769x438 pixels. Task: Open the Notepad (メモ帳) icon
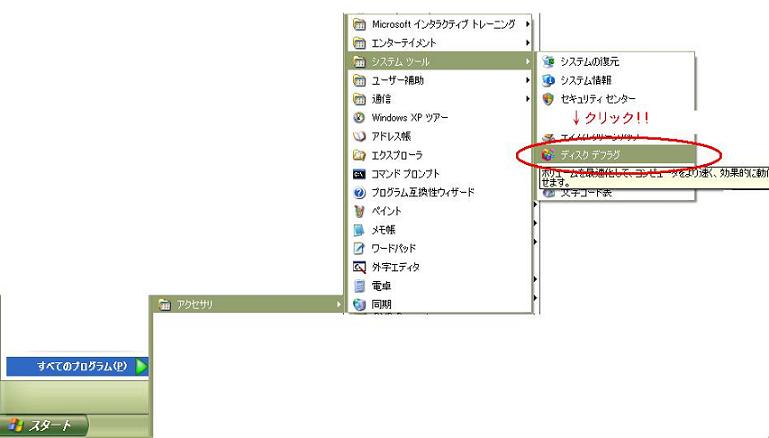[x=360, y=230]
